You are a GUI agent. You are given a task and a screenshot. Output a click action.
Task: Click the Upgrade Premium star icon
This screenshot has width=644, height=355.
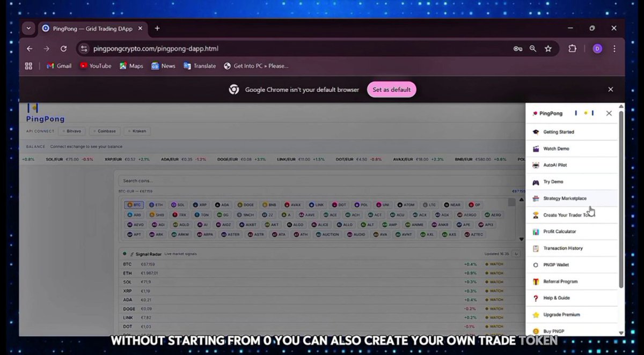(536, 315)
